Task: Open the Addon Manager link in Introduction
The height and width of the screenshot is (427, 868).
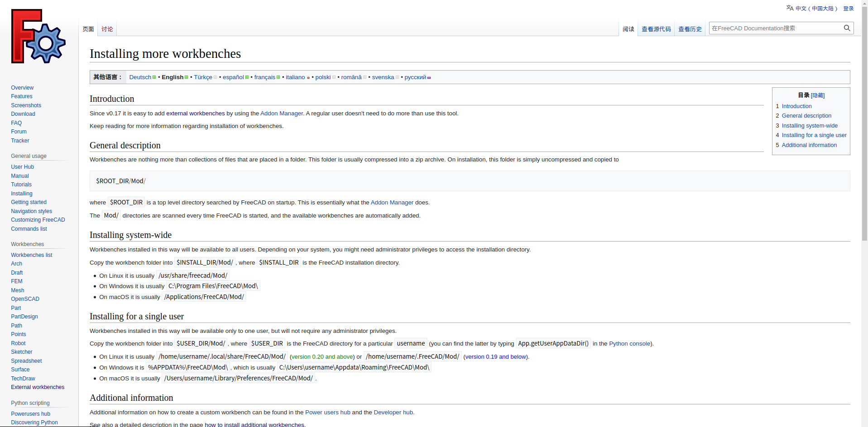Action: pos(282,114)
